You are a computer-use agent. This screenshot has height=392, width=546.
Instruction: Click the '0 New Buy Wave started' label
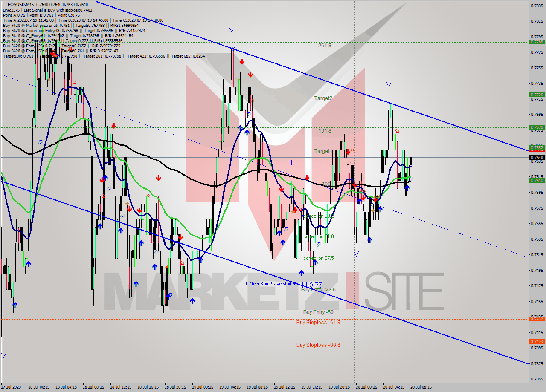click(271, 284)
